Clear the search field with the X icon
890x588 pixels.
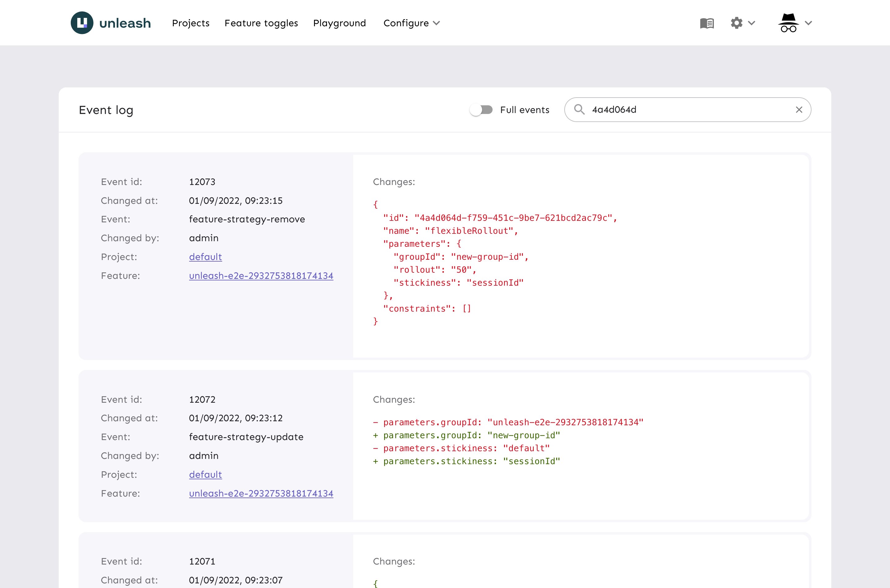799,110
